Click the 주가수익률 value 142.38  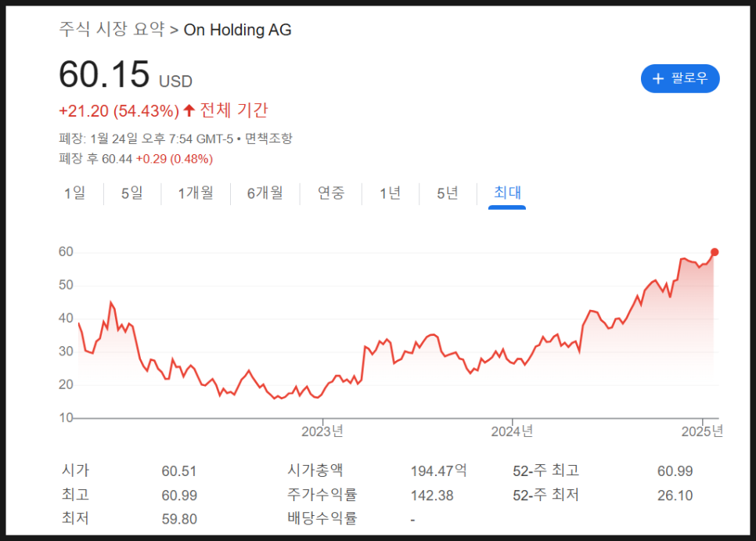click(432, 496)
